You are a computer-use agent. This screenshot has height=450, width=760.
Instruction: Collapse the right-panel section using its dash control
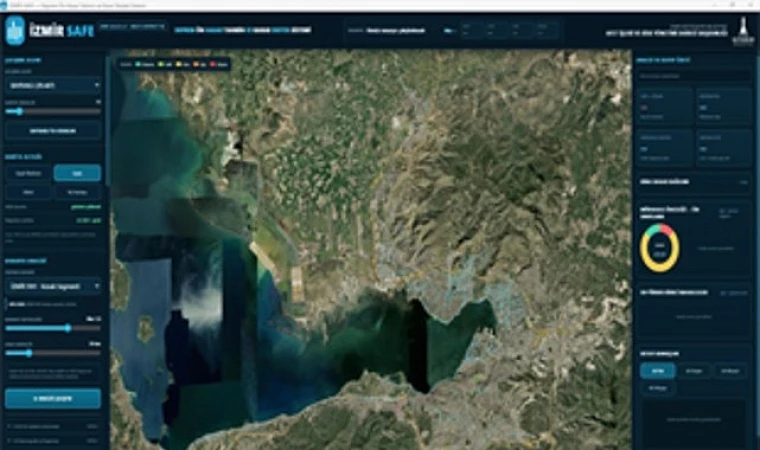tap(744, 182)
